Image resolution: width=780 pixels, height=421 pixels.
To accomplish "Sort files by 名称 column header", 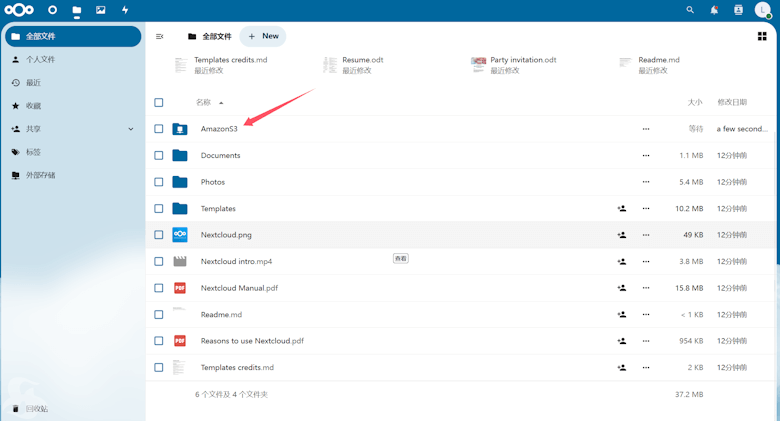I will (x=204, y=102).
